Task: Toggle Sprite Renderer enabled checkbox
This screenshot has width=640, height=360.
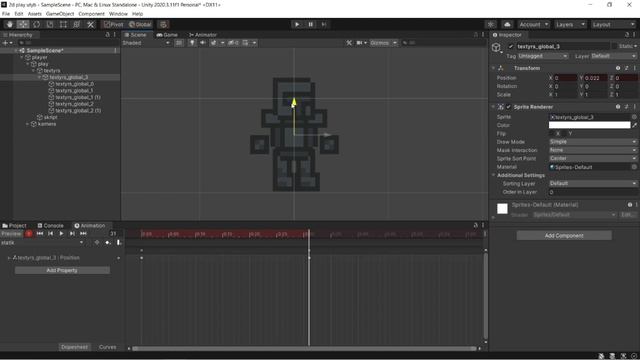Action: 509,107
